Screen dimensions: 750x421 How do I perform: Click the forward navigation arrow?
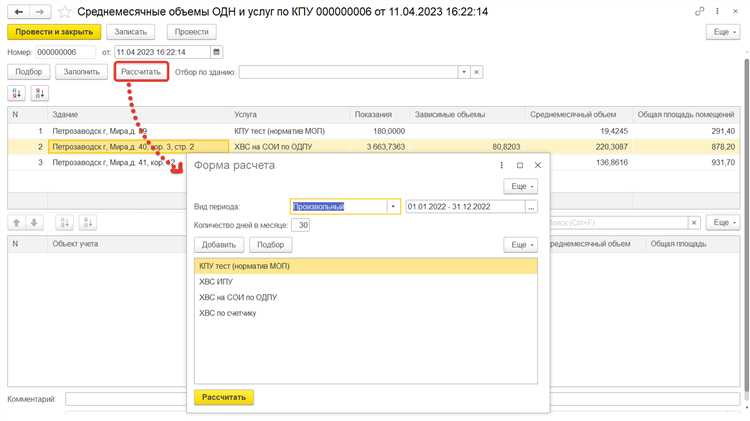(x=39, y=12)
